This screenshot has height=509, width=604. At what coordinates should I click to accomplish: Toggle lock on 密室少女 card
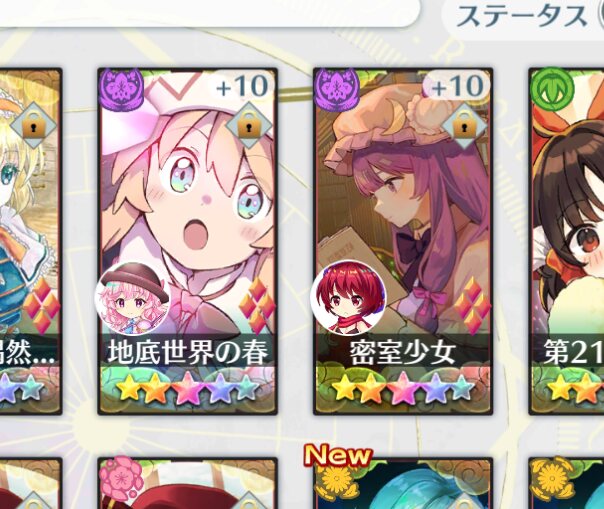[464, 126]
